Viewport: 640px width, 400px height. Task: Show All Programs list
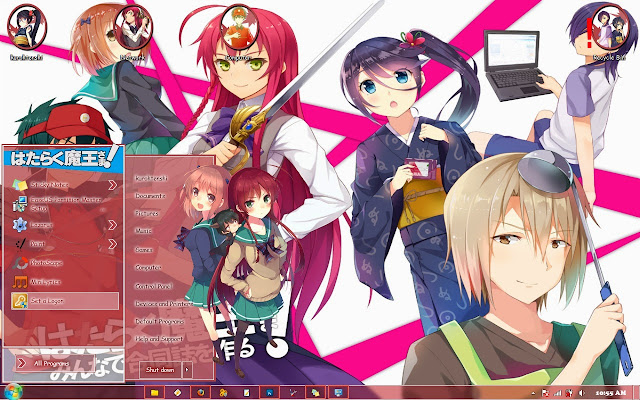coord(55,363)
